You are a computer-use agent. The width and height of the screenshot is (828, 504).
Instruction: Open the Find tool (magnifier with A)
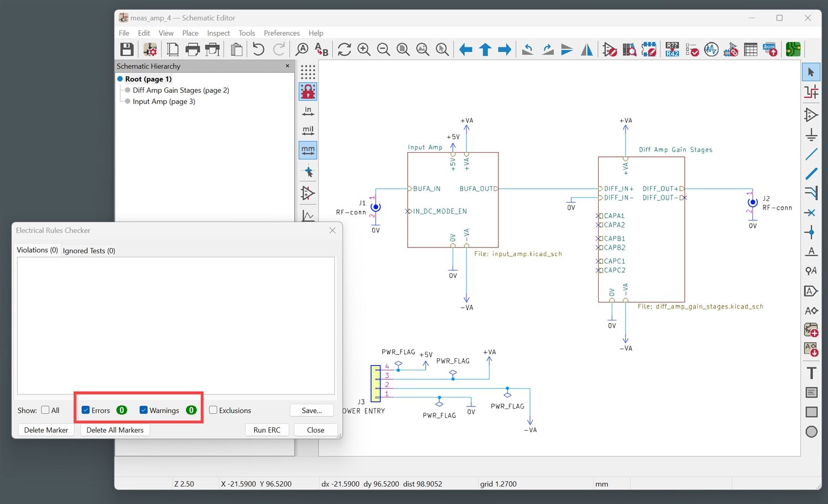(x=302, y=49)
